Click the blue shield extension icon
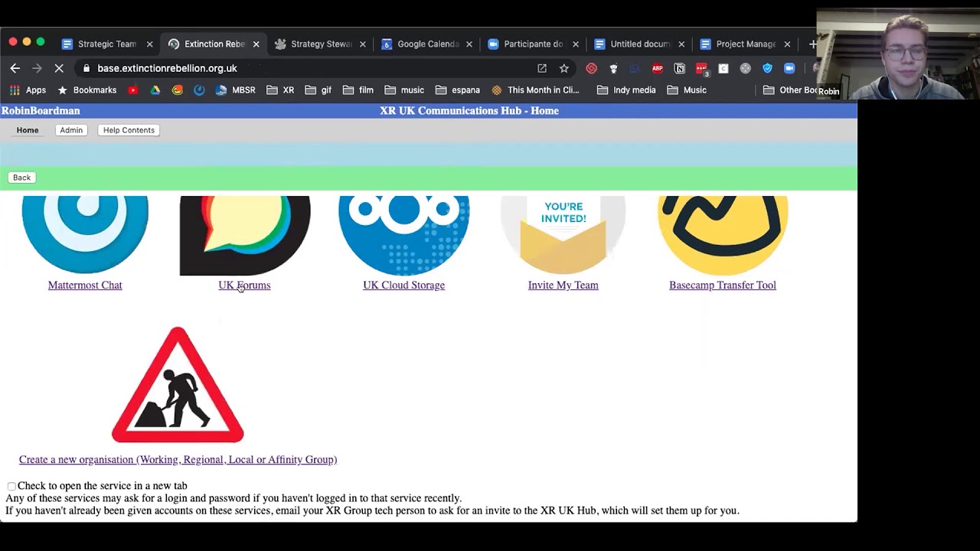Screen dimensions: 980x551 pyautogui.click(x=767, y=68)
